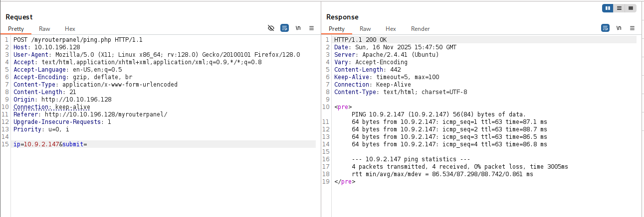Toggle hidden-items eye icon in Request panel
Screen dimensions: 644x217
[271, 28]
